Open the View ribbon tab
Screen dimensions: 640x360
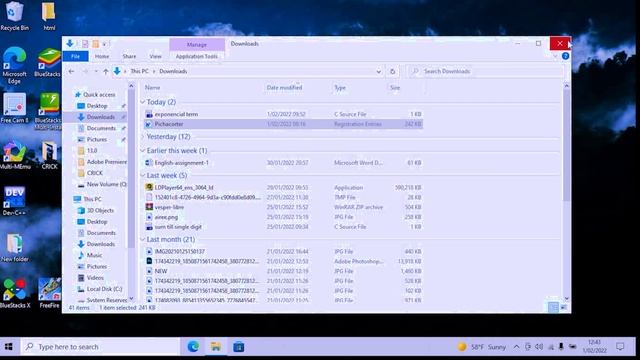coord(156,56)
